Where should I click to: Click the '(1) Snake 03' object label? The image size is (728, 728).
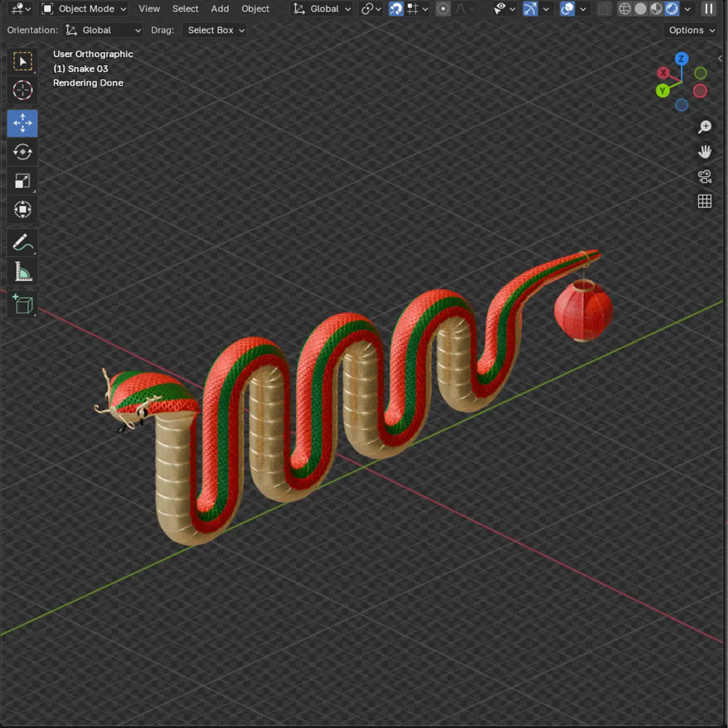(x=81, y=69)
